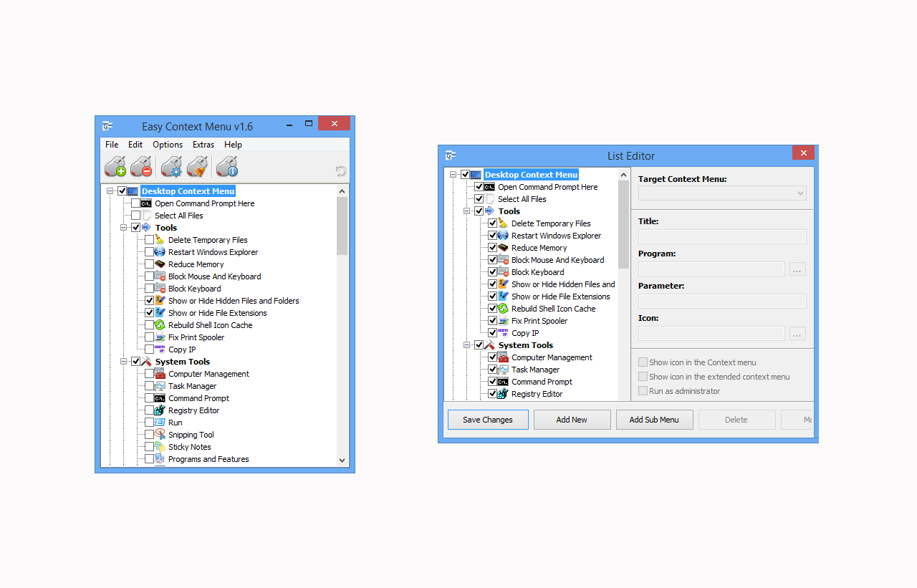Open List Editor via mouse-with-gear toolbar icon
The height and width of the screenshot is (588, 917).
pyautogui.click(x=171, y=167)
